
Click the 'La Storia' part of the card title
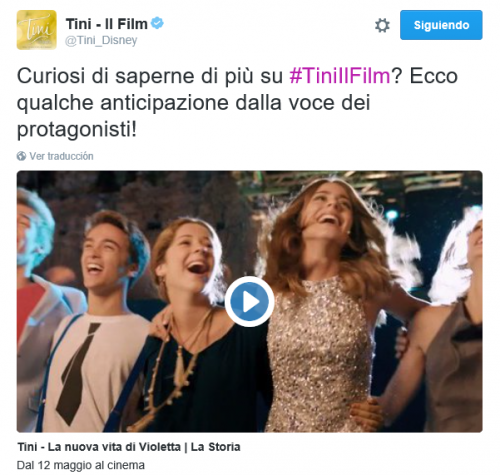pos(215,447)
